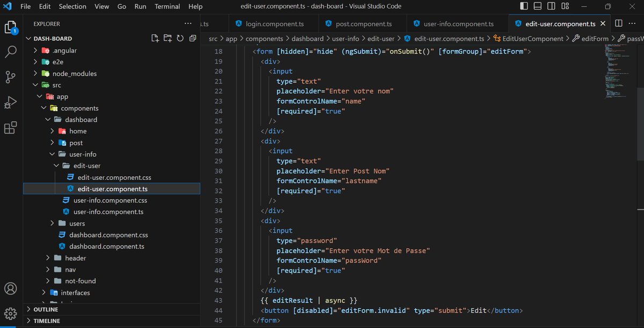Open dashboard.component.ts file
The height and width of the screenshot is (328, 644).
(x=112, y=247)
